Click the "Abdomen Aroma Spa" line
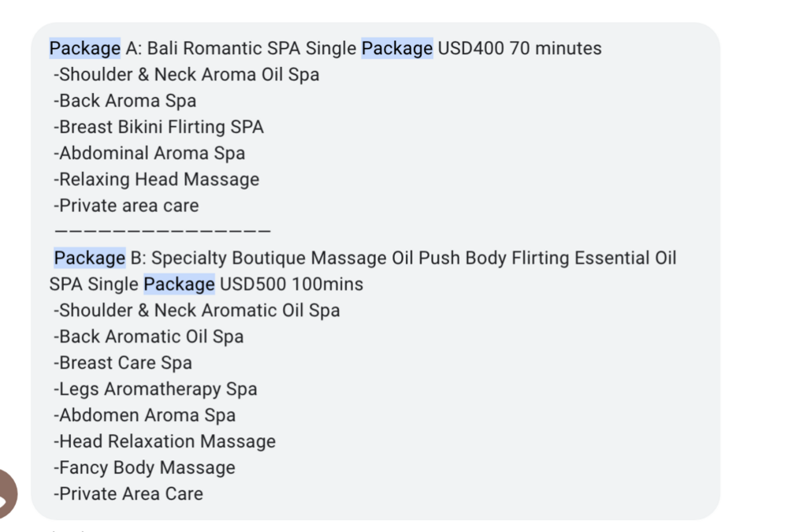This screenshot has height=532, width=788. point(145,415)
